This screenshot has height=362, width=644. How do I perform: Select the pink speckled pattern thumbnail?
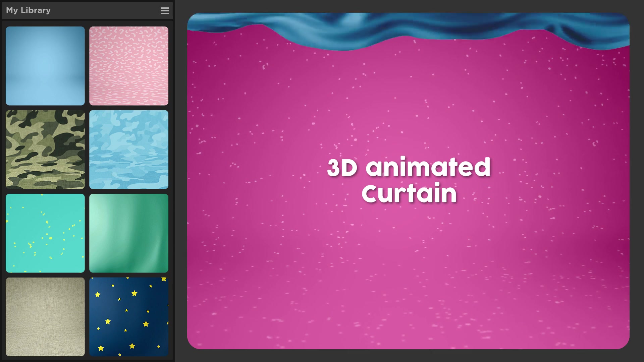click(129, 65)
